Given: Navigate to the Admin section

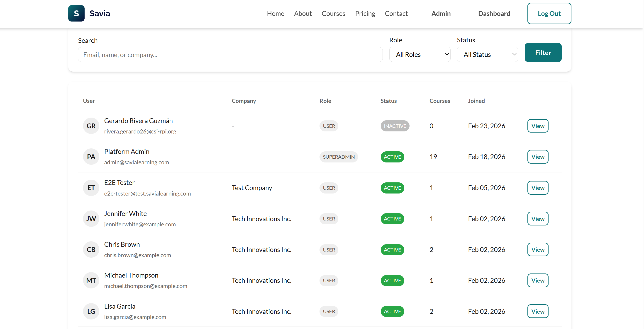Looking at the screenshot, I should pos(441,14).
